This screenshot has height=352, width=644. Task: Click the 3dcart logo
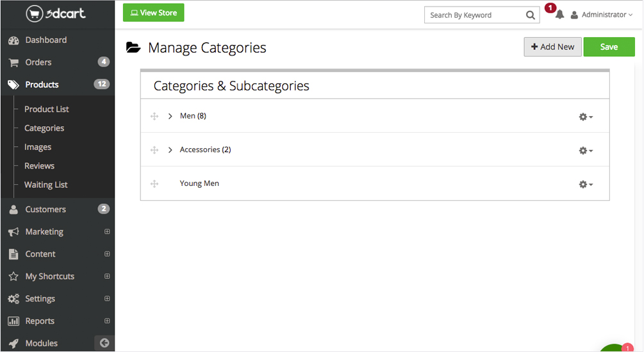click(x=56, y=13)
